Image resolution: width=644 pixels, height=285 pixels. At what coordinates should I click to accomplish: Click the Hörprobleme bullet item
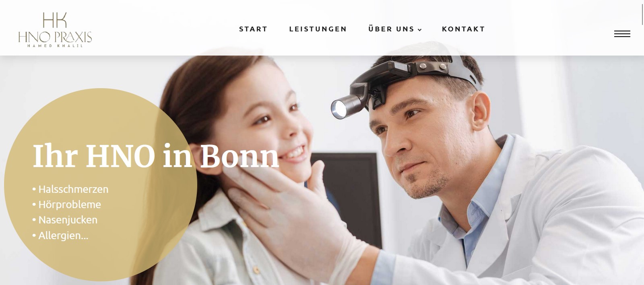coord(67,204)
